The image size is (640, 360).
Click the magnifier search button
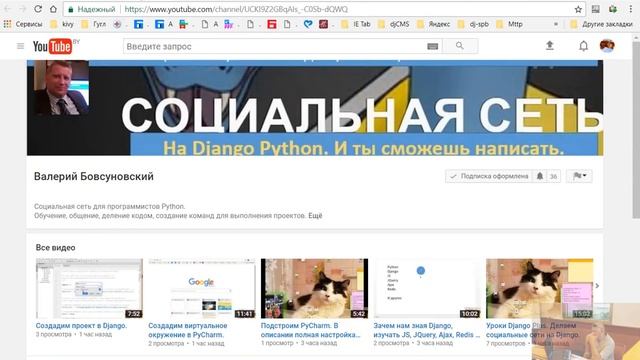coord(460,46)
